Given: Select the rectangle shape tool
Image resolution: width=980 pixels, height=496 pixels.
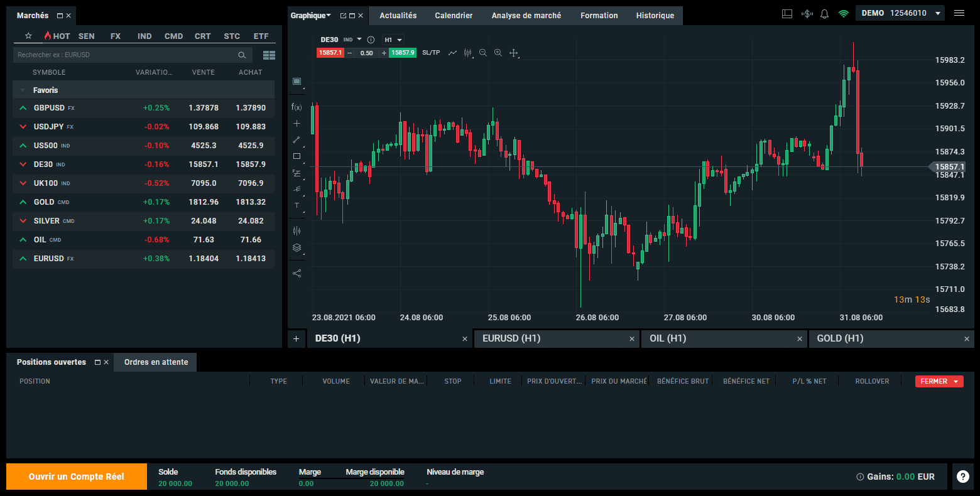Looking at the screenshot, I should 297,156.
